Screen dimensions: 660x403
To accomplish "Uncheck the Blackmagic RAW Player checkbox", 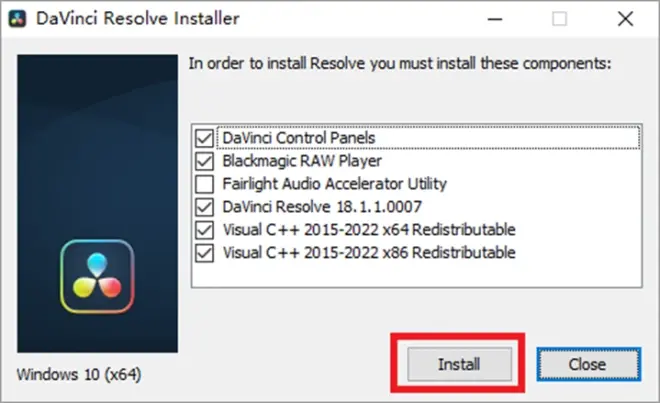I will point(205,161).
